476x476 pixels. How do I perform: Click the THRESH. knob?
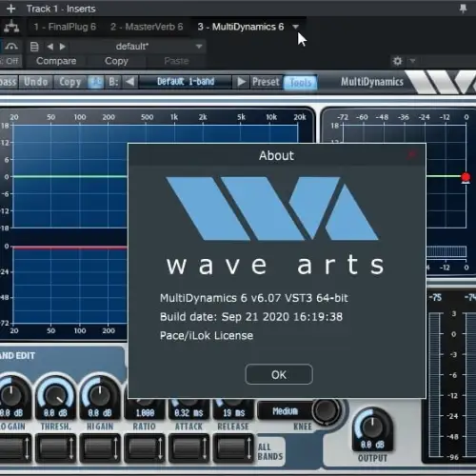pos(55,394)
